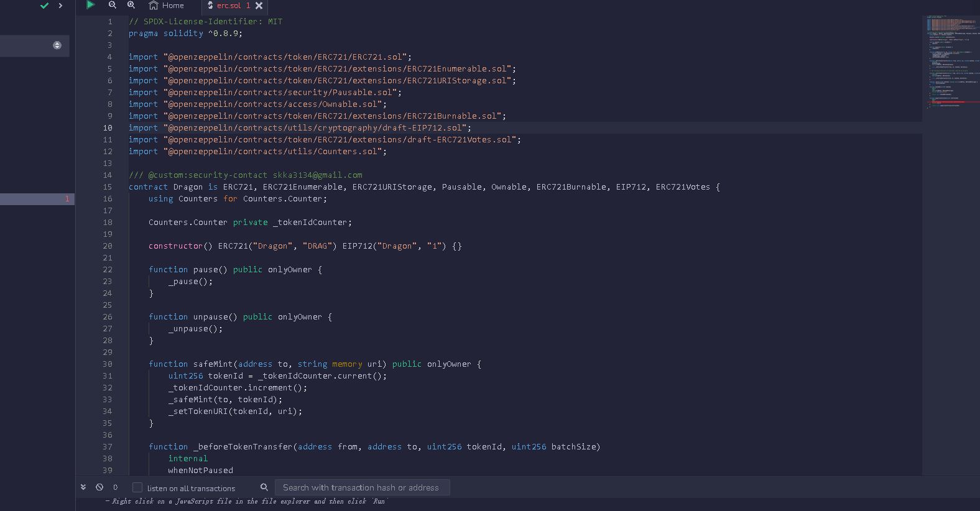980x511 pixels.
Task: Click the green Run script play icon
Action: coord(90,5)
